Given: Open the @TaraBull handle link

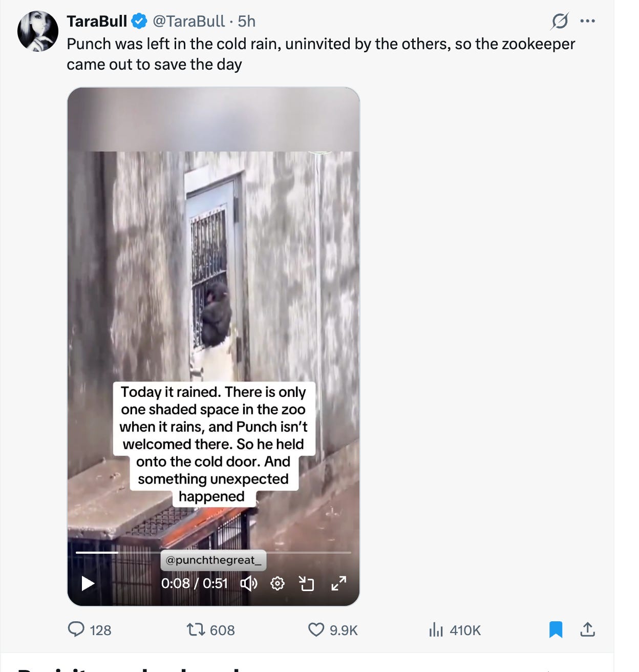Looking at the screenshot, I should 188,21.
